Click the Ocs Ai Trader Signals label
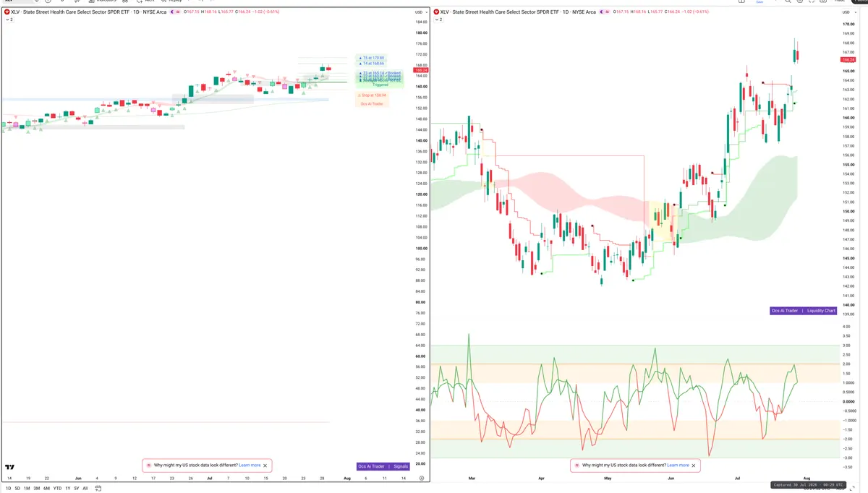Image resolution: width=868 pixels, height=493 pixels. coord(383,466)
